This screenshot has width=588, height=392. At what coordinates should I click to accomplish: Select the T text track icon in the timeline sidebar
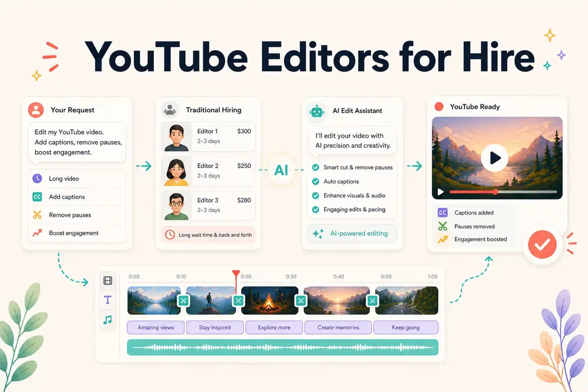[x=108, y=300]
